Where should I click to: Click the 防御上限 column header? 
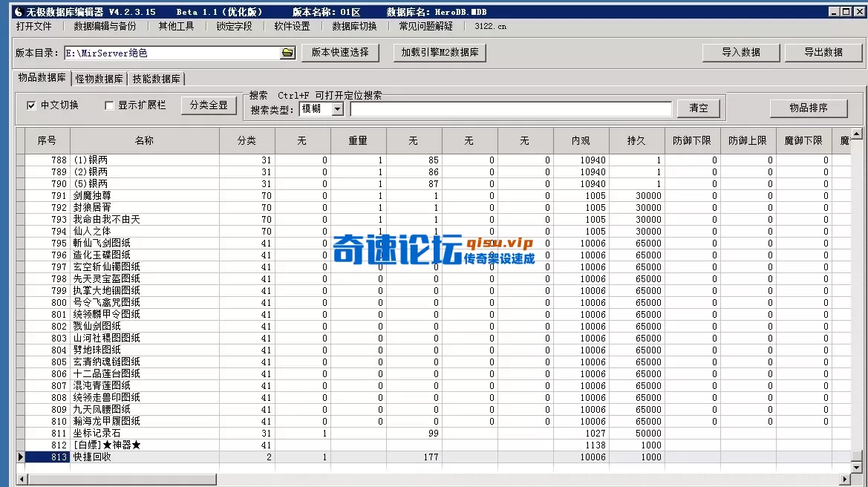tap(748, 140)
